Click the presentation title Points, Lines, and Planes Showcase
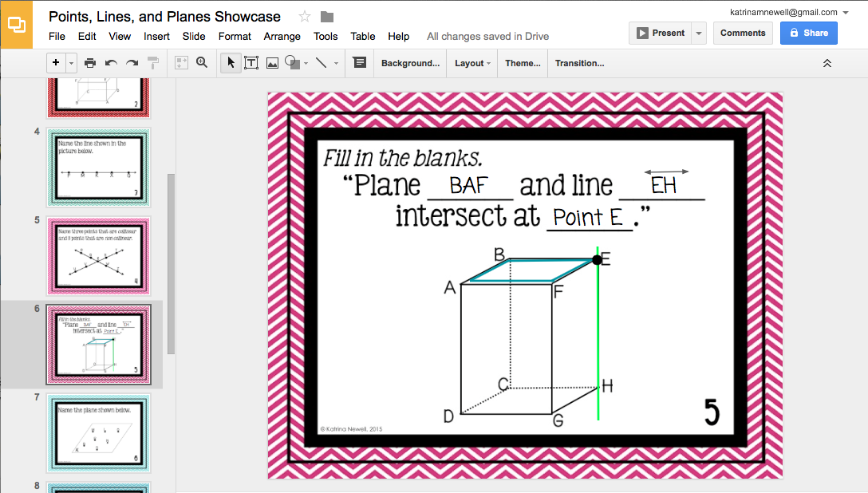This screenshot has height=493, width=868. pos(164,17)
